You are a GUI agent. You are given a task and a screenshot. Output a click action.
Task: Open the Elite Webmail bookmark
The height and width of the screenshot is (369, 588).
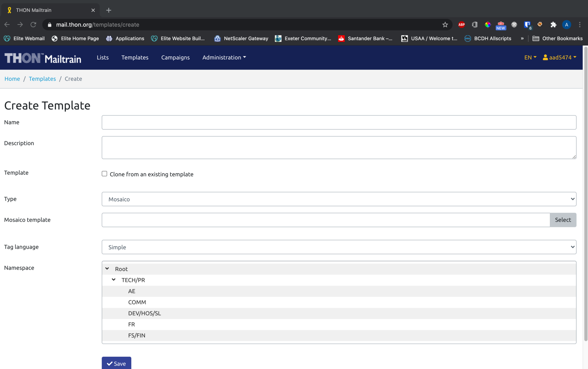tap(24, 38)
